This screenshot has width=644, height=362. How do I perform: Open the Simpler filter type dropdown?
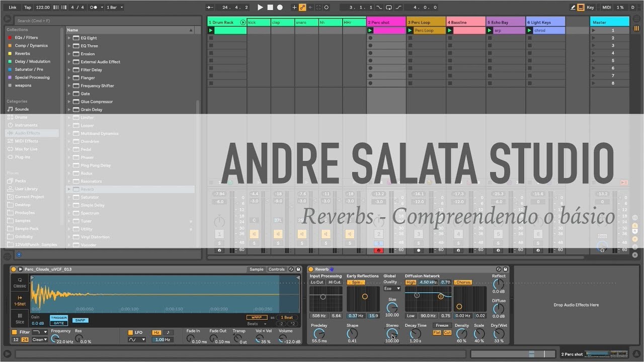click(x=40, y=332)
